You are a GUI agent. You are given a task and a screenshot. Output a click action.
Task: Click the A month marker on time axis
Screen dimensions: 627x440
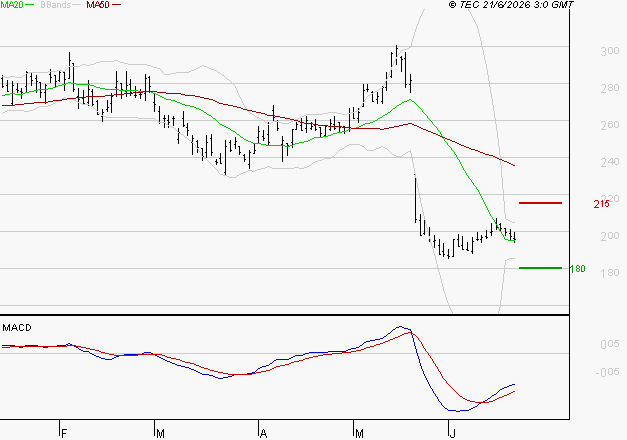[x=263, y=434]
